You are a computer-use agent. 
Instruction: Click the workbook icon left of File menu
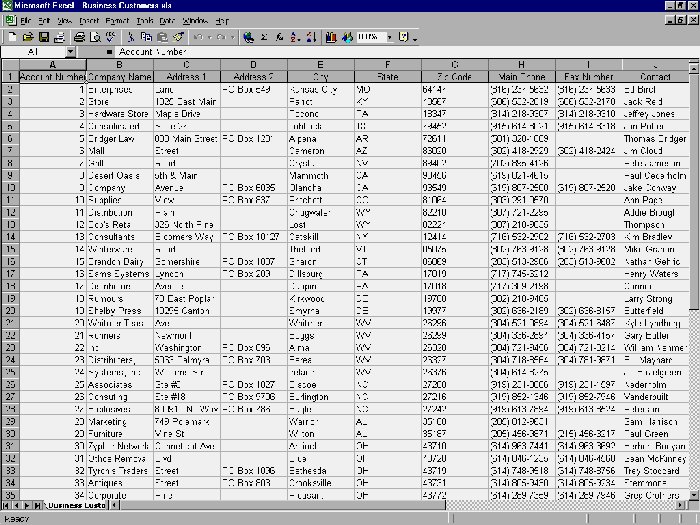pos(10,21)
